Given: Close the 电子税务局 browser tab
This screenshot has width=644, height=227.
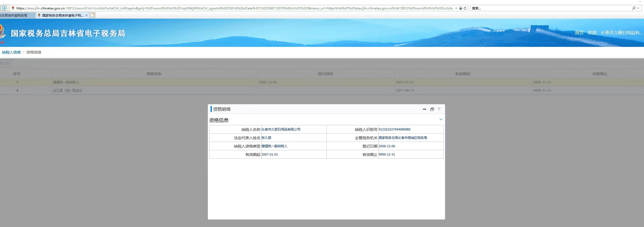Looking at the screenshot, I should pyautogui.click(x=87, y=15).
